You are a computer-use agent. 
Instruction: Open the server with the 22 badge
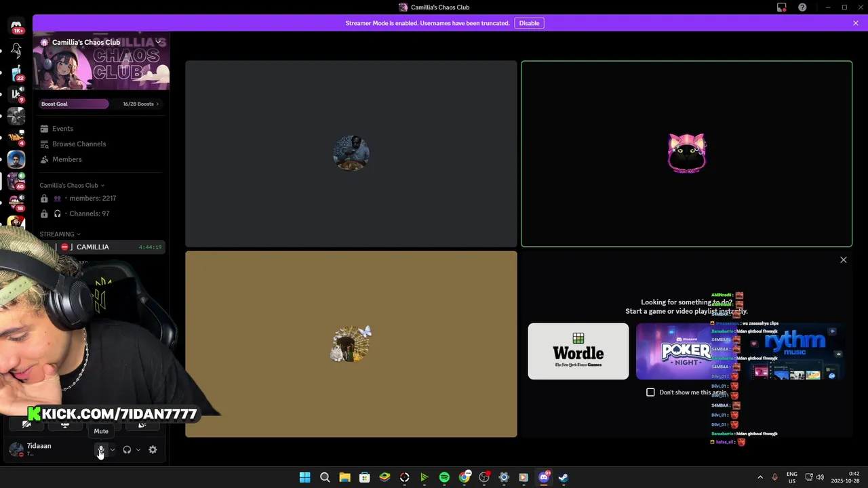[16, 73]
